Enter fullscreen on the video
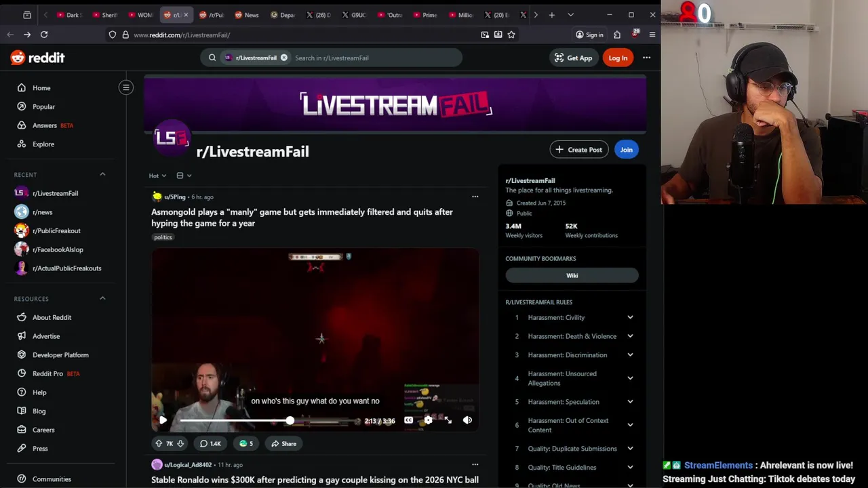The height and width of the screenshot is (488, 868). (x=448, y=420)
